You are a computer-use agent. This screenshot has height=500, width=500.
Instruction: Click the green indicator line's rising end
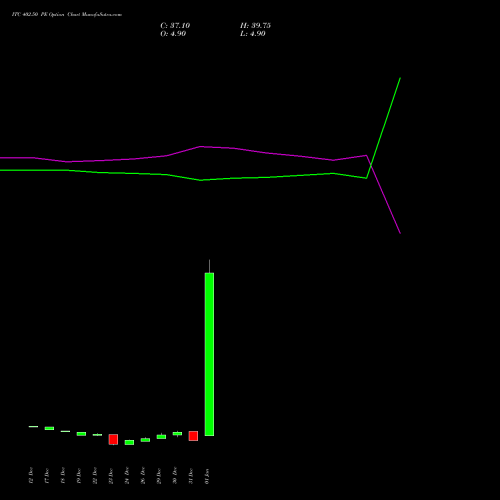tap(400, 78)
